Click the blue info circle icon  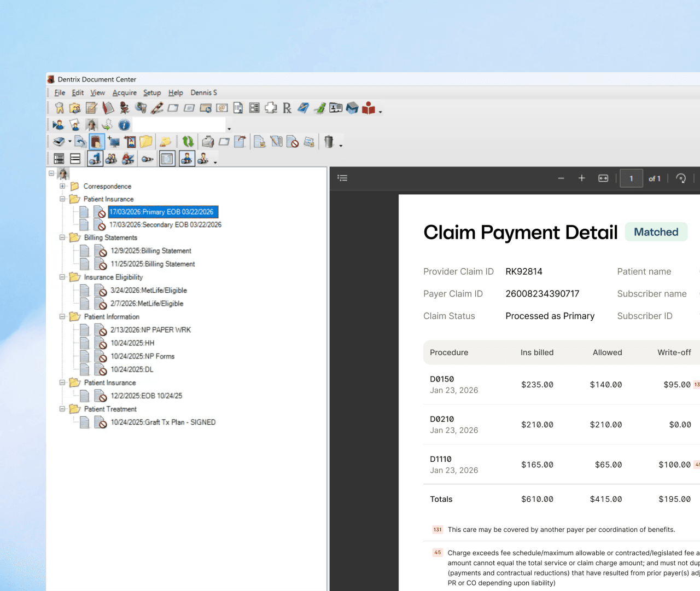(x=124, y=125)
